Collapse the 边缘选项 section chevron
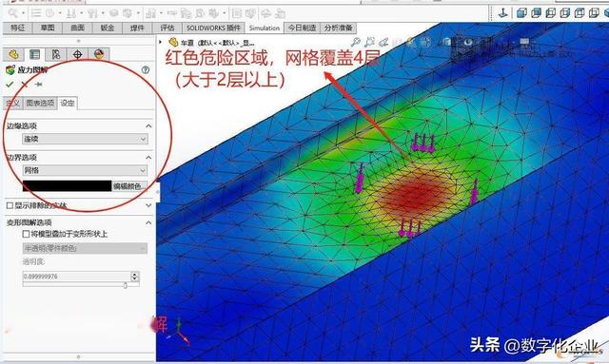The height and width of the screenshot is (364, 609). pyautogui.click(x=148, y=126)
